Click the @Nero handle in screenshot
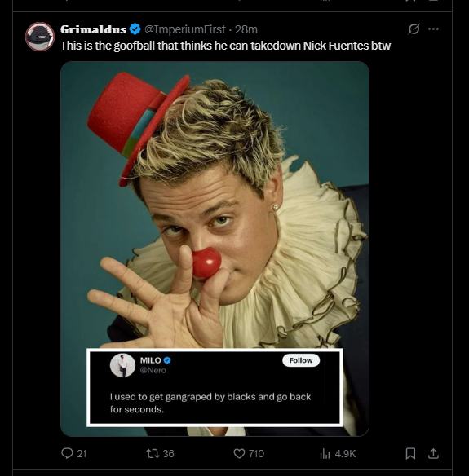Image resolution: width=469 pixels, height=476 pixels. pos(153,370)
